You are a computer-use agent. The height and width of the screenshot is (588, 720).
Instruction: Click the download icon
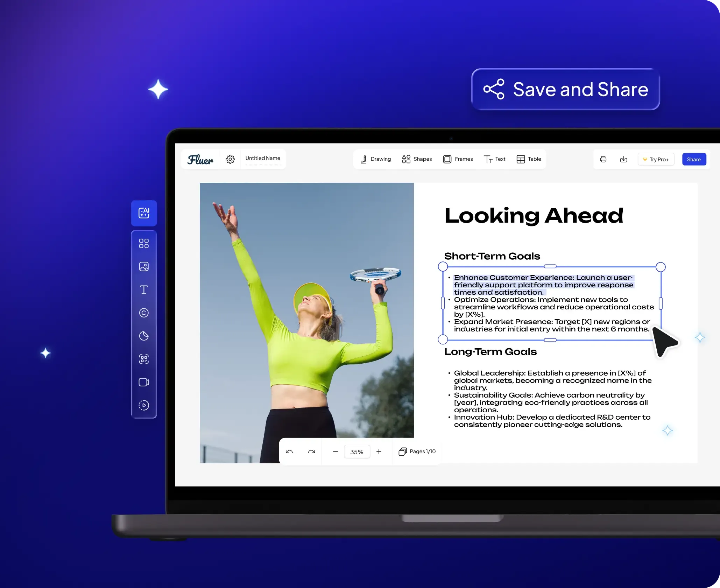click(623, 160)
